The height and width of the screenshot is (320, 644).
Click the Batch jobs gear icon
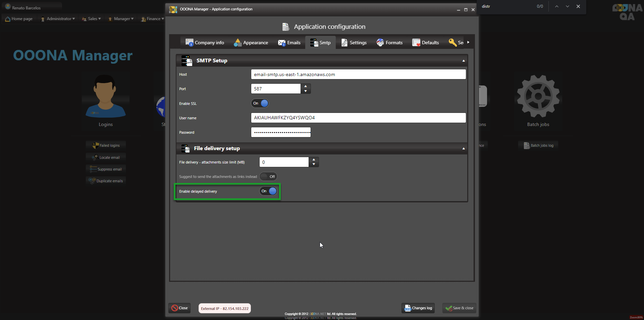[x=538, y=96]
